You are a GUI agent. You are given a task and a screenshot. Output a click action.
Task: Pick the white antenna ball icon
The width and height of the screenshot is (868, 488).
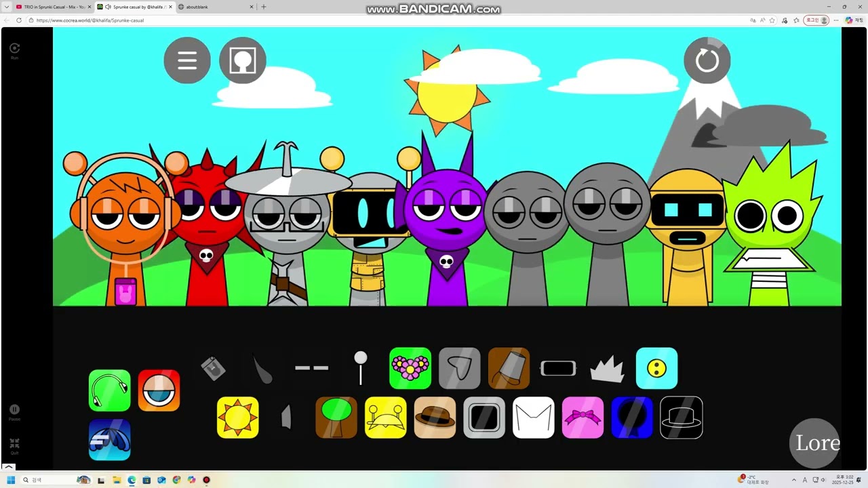pyautogui.click(x=361, y=368)
